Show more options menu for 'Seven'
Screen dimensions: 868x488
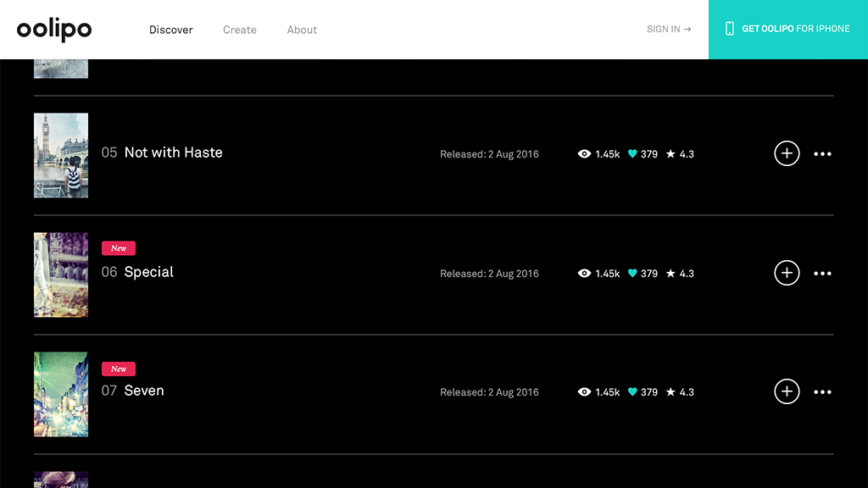pos(822,392)
